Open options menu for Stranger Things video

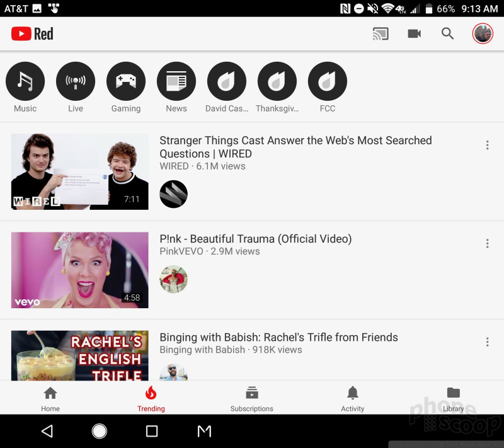pyautogui.click(x=487, y=145)
